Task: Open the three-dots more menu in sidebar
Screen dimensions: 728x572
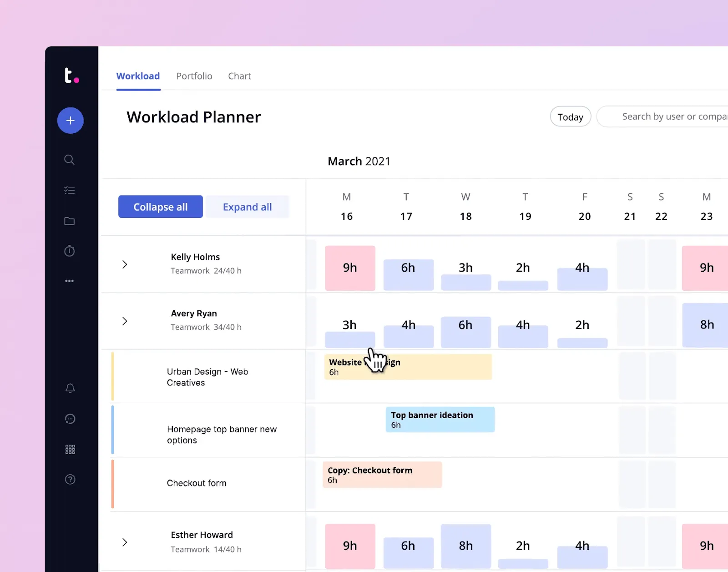Action: [x=70, y=281]
